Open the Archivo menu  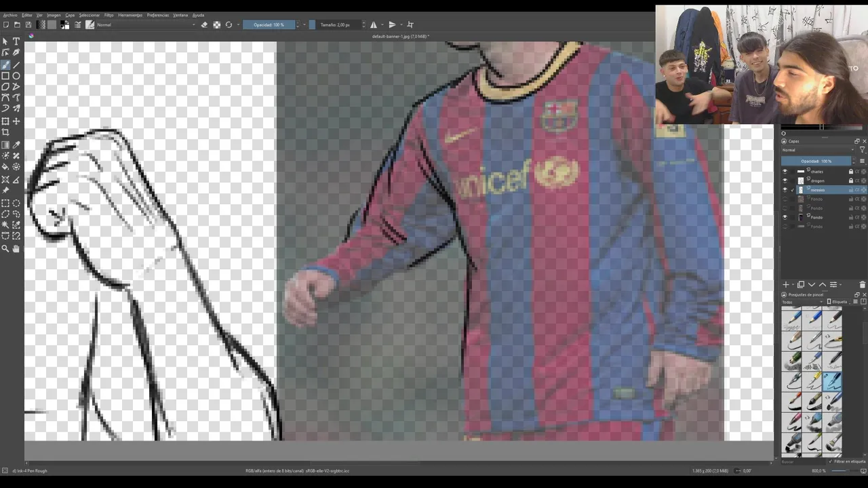tap(10, 15)
